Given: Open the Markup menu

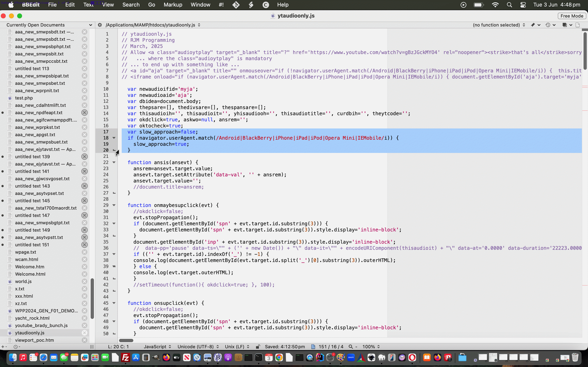Looking at the screenshot, I should [x=173, y=5].
